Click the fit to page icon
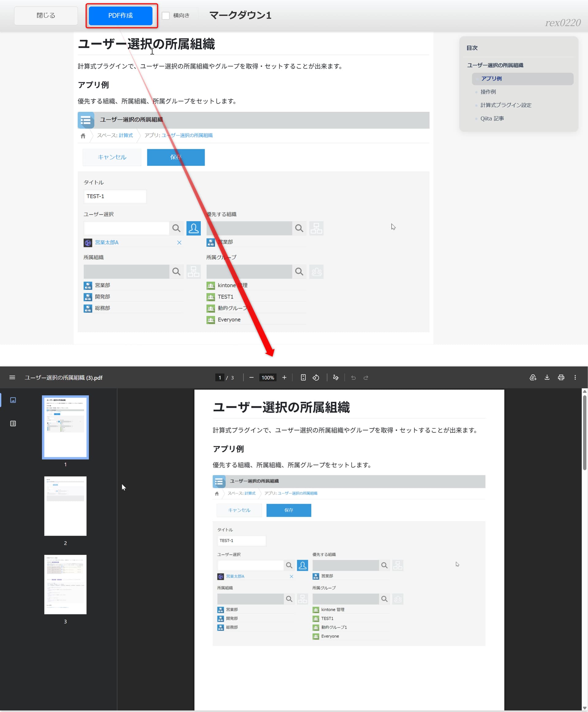 pyautogui.click(x=303, y=377)
